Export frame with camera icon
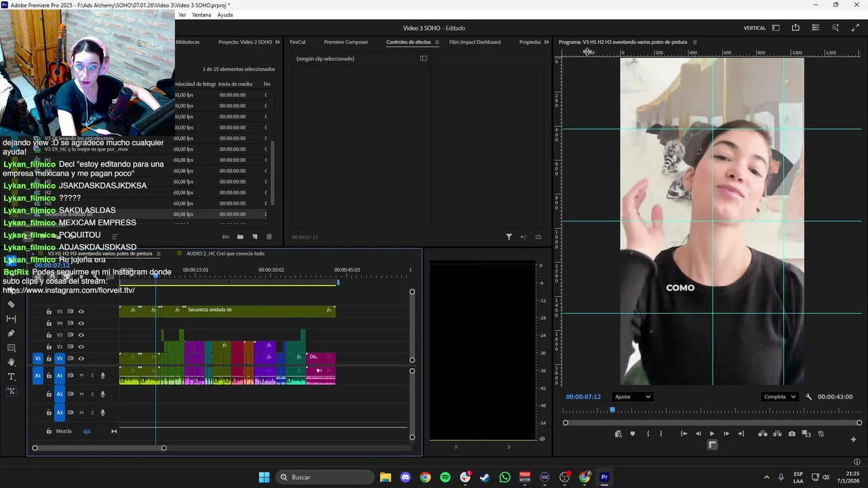Image resolution: width=868 pixels, height=488 pixels. click(792, 434)
